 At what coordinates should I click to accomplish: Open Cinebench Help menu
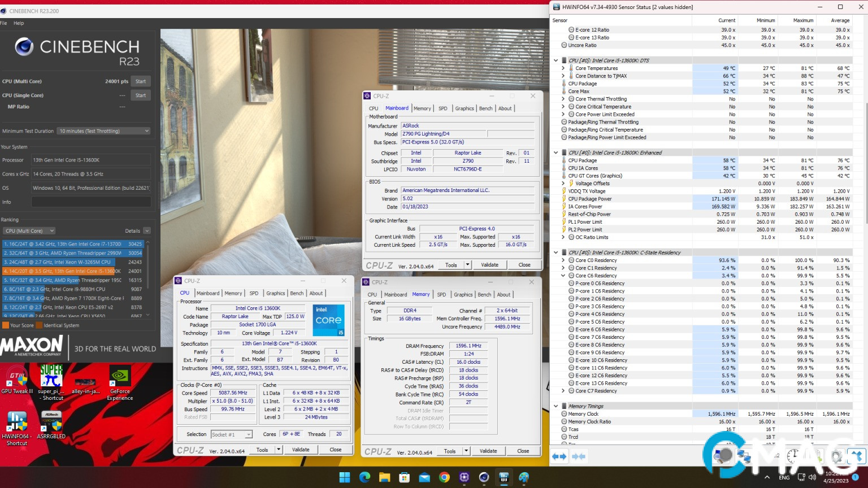(x=19, y=23)
